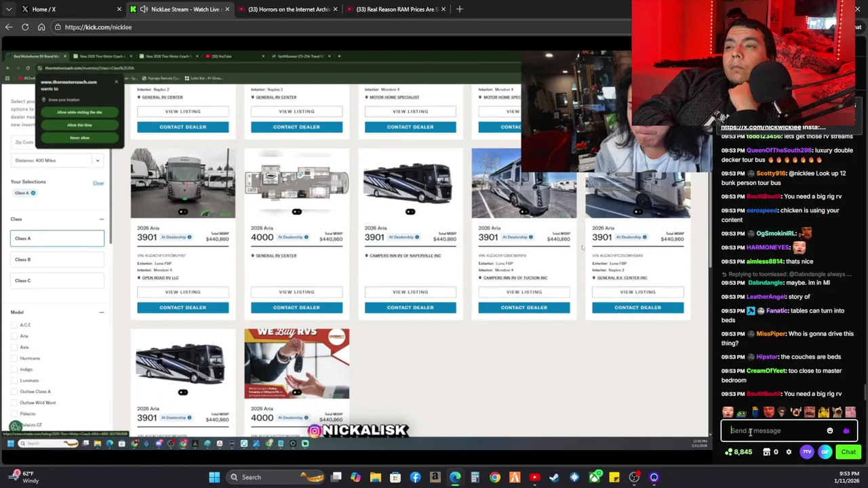Launch Facebook from the taskbar
The height and width of the screenshot is (488, 868).
click(415, 477)
